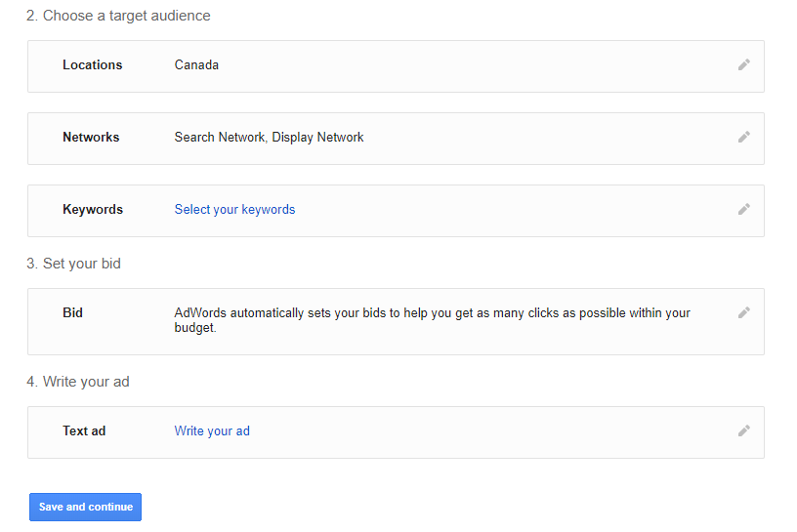Click 'Search Network, Display Network' value
The height and width of the screenshot is (532, 797).
(269, 138)
